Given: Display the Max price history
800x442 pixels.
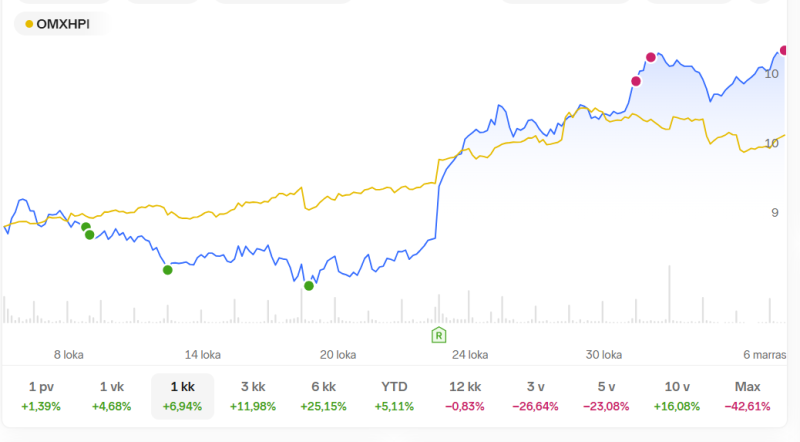Looking at the screenshot, I should 748,396.
